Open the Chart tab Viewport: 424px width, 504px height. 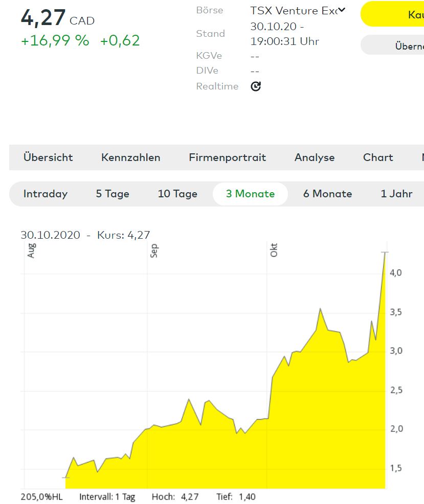pyautogui.click(x=377, y=157)
